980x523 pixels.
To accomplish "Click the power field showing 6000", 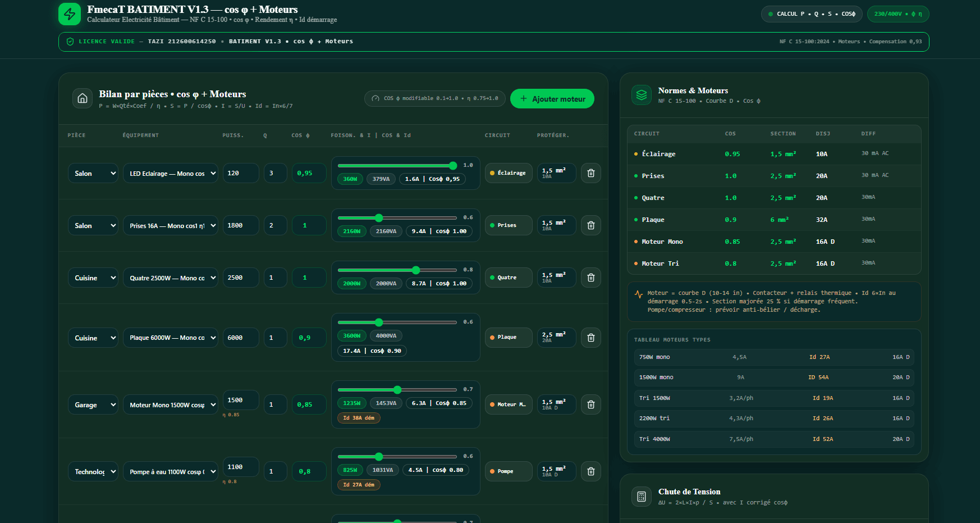I will click(x=241, y=338).
